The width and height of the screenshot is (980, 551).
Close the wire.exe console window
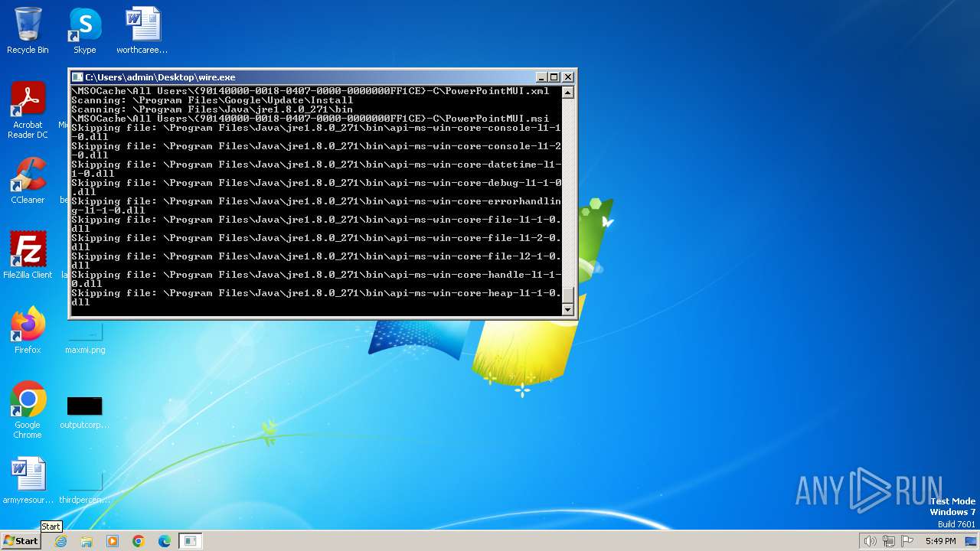coord(568,77)
